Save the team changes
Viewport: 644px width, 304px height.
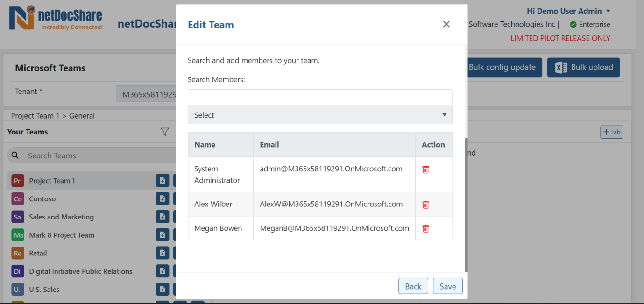click(448, 286)
